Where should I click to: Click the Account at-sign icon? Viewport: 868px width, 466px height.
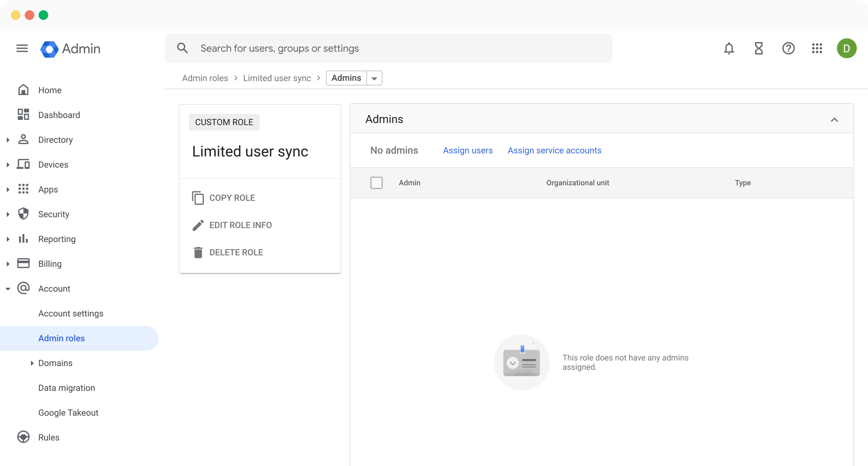click(x=23, y=288)
